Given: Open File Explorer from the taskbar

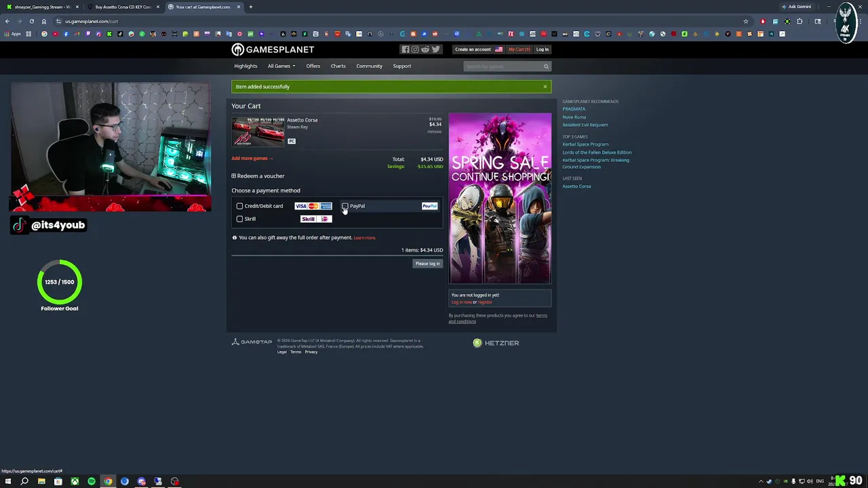Looking at the screenshot, I should [x=41, y=481].
